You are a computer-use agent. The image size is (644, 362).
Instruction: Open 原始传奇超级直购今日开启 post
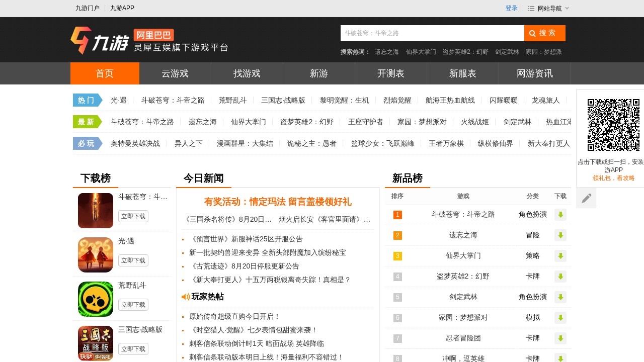click(x=234, y=316)
